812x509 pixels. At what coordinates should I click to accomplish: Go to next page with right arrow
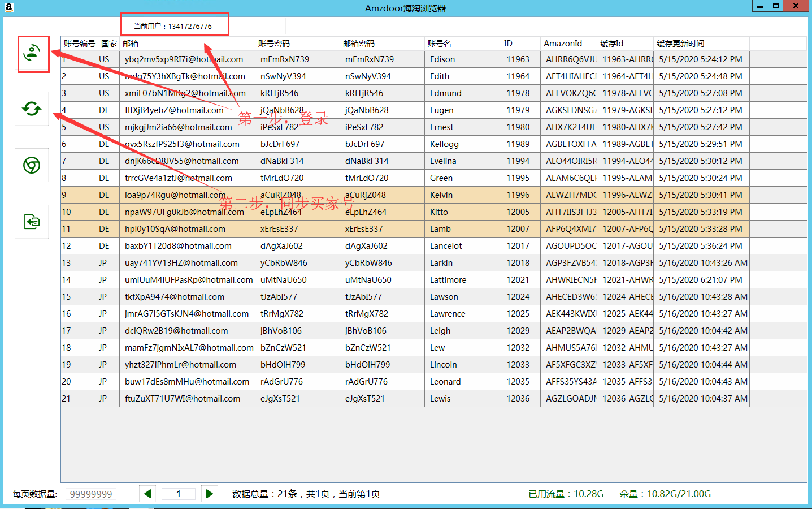coord(210,494)
